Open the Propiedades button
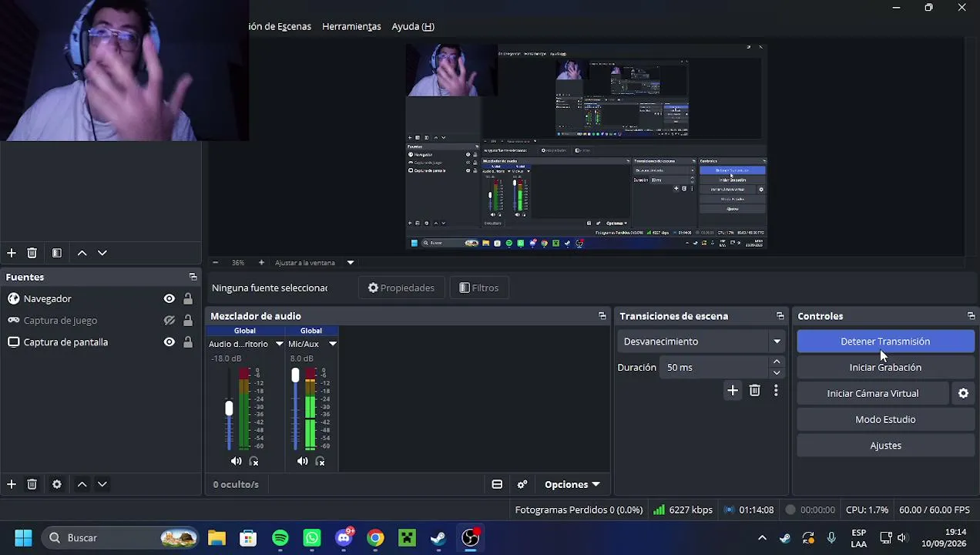Viewport: 980px width, 555px height. 401,288
